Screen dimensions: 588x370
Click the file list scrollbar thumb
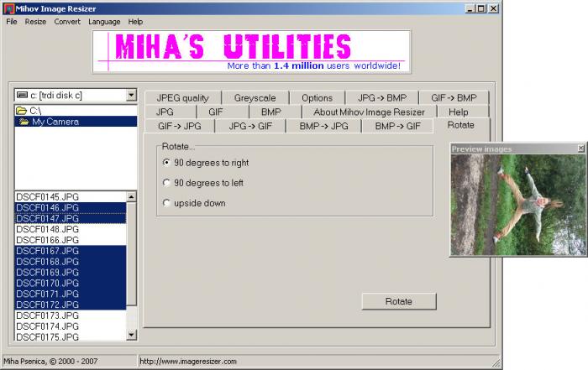(131, 254)
